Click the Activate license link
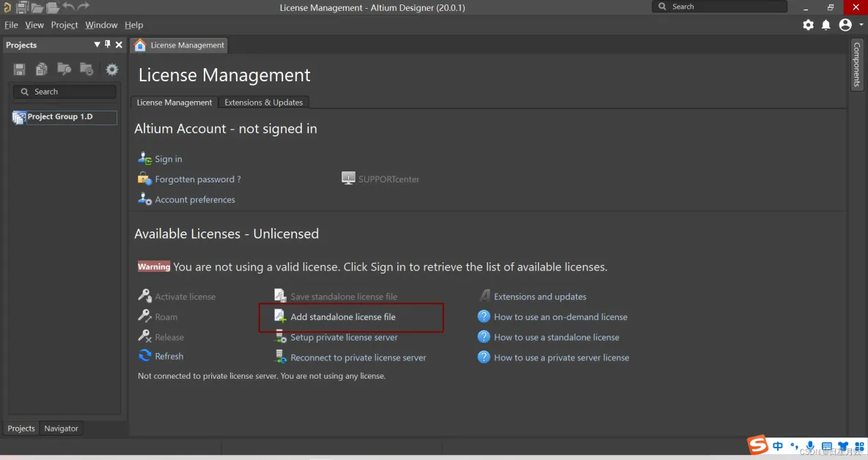Viewport: 868px width, 460px height. tap(185, 297)
